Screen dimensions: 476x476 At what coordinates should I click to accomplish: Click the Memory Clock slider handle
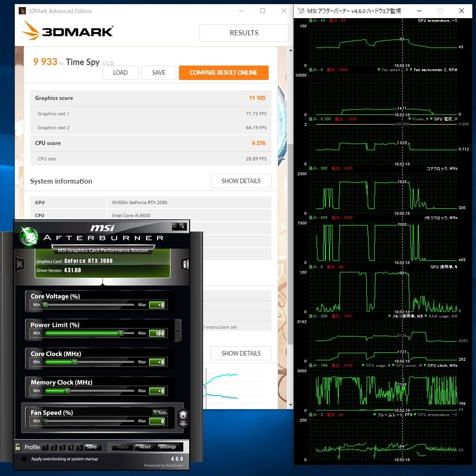pos(67,390)
